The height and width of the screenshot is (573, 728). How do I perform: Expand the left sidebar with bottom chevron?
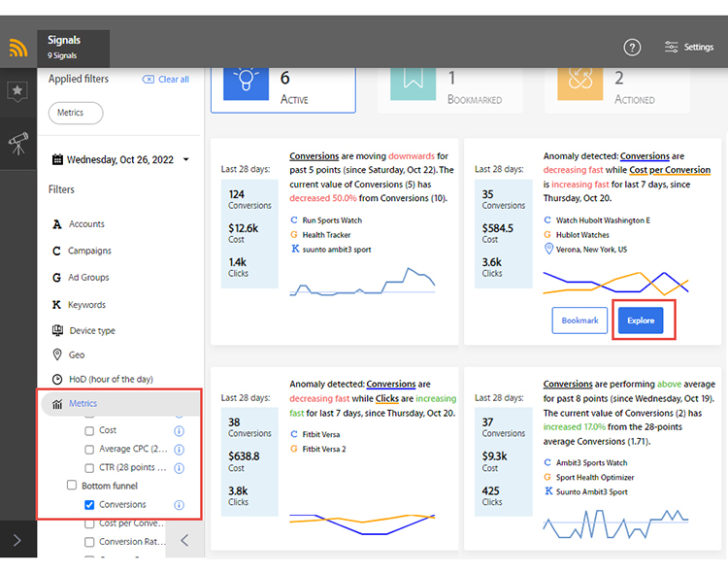click(x=17, y=540)
